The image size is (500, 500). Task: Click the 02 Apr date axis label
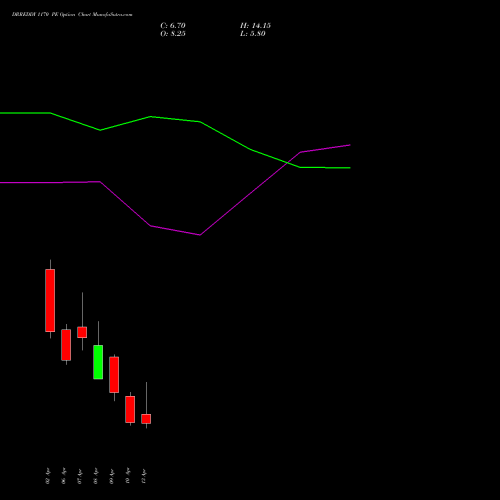[48, 476]
